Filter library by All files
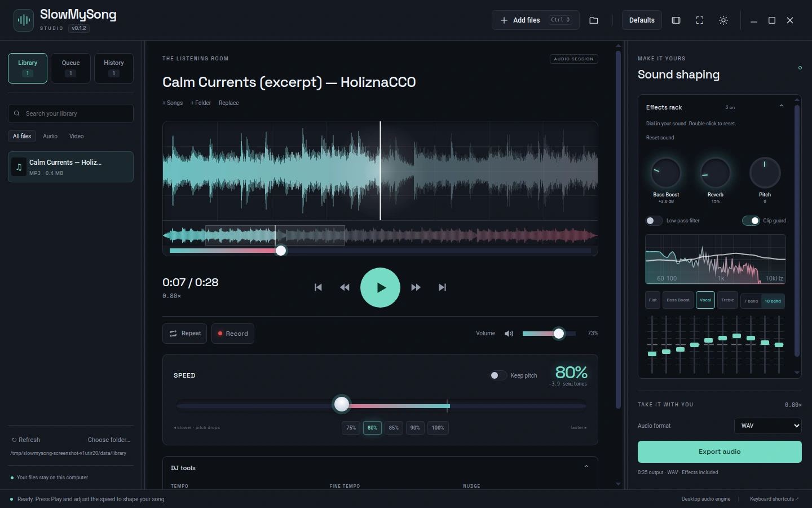The width and height of the screenshot is (812, 508). pos(22,136)
